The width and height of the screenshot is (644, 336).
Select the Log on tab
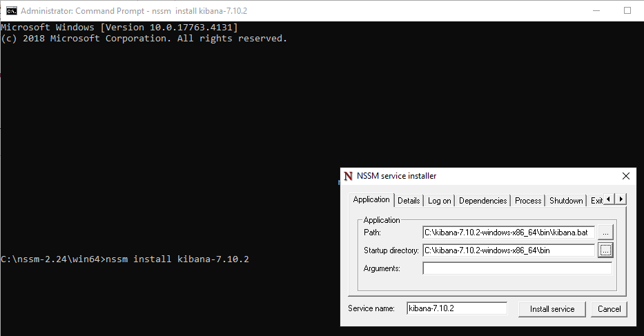click(x=439, y=201)
